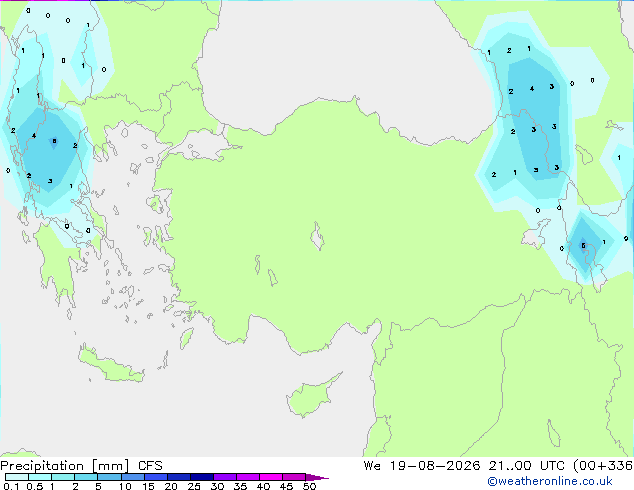Click the '6' precipitation value on the map
Screen dimensions: 634x490
pos(54,141)
